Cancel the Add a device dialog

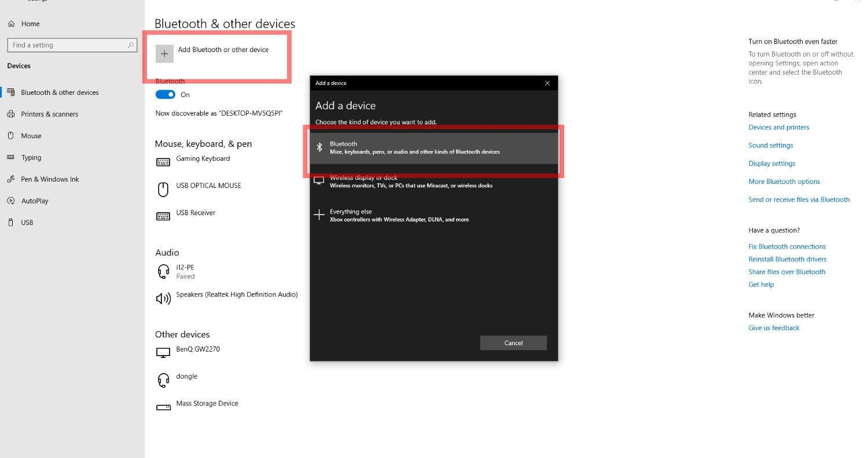coord(513,342)
